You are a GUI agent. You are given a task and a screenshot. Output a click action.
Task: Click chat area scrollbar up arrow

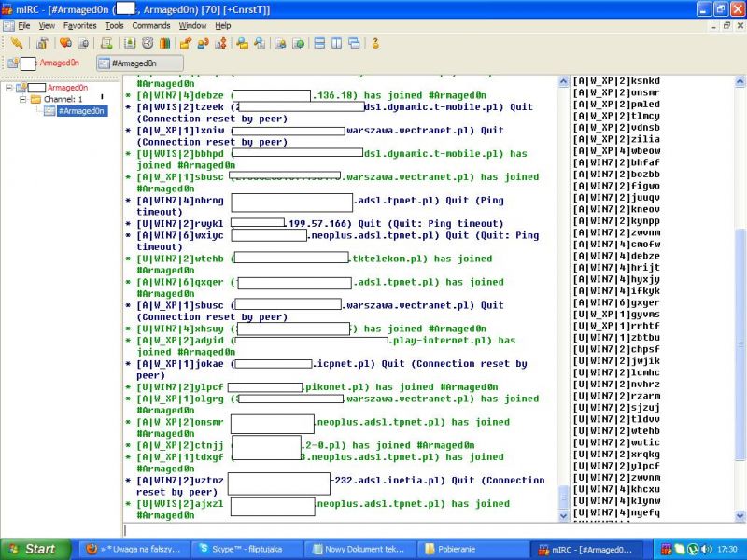564,81
